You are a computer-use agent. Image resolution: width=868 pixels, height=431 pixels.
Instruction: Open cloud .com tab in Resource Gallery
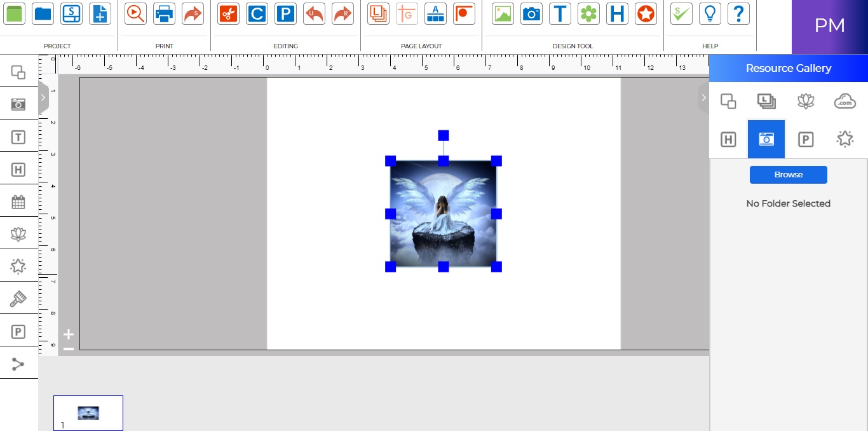pyautogui.click(x=844, y=100)
